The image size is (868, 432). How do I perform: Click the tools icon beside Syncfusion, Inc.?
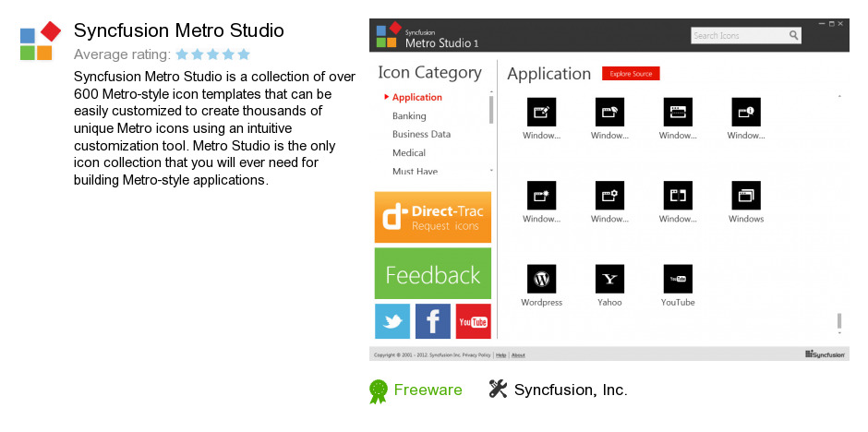click(x=498, y=389)
